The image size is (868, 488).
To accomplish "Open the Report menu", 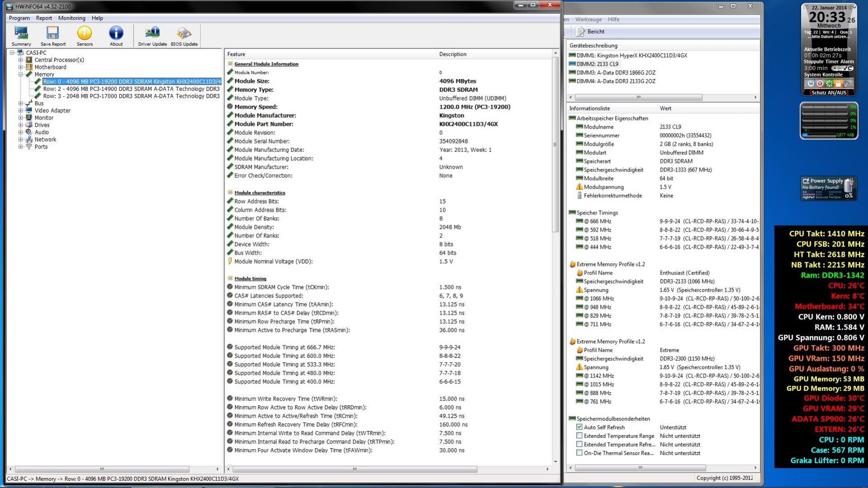I will click(x=44, y=18).
